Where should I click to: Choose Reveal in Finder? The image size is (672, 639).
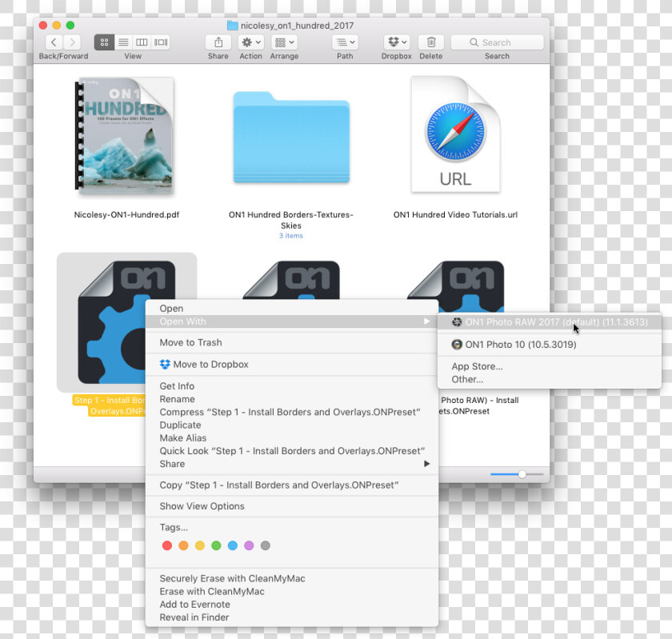(x=291, y=617)
